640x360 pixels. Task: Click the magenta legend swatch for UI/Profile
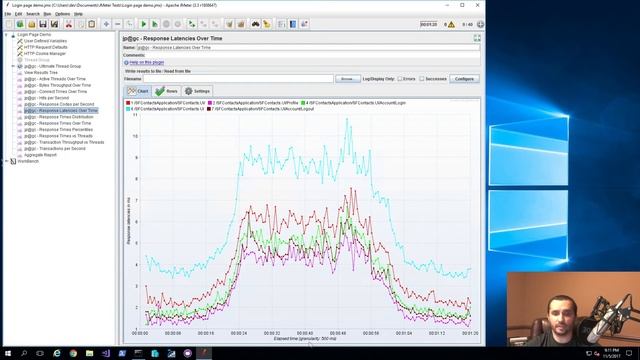pyautogui.click(x=210, y=103)
